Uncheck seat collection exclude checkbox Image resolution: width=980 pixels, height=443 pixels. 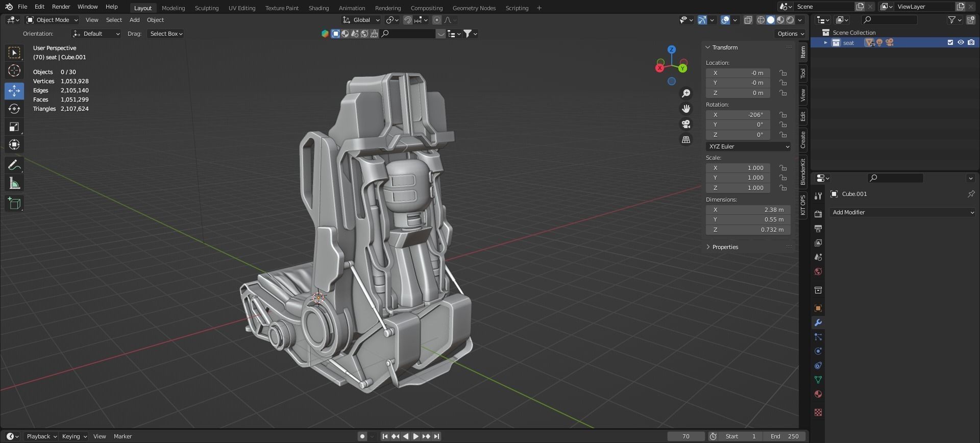[x=950, y=42]
